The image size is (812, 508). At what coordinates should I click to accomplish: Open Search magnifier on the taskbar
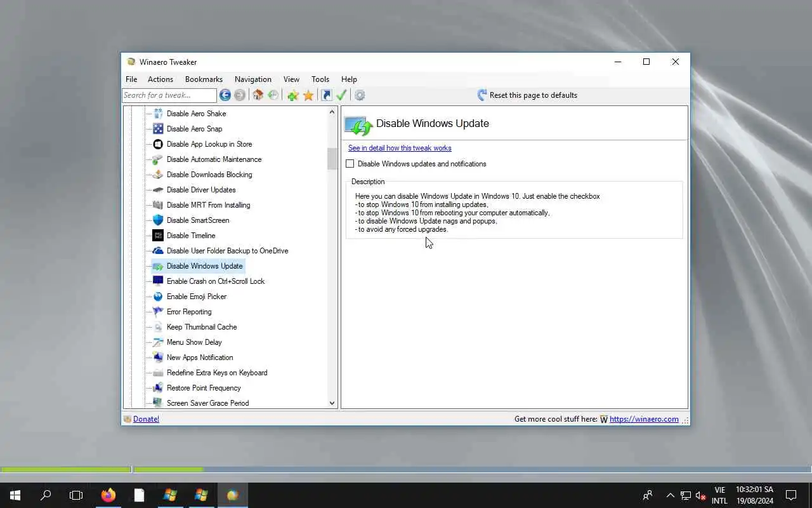click(46, 495)
